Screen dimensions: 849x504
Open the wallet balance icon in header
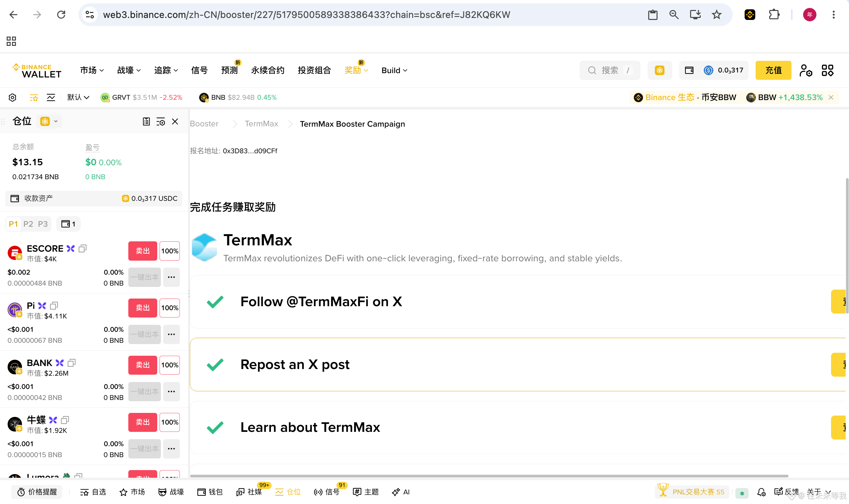tap(689, 70)
